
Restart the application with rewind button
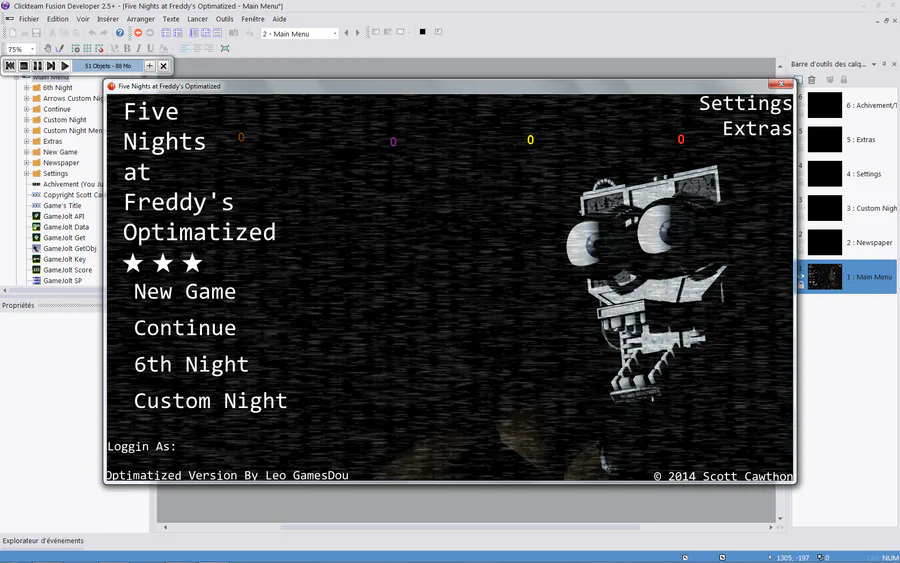point(10,66)
